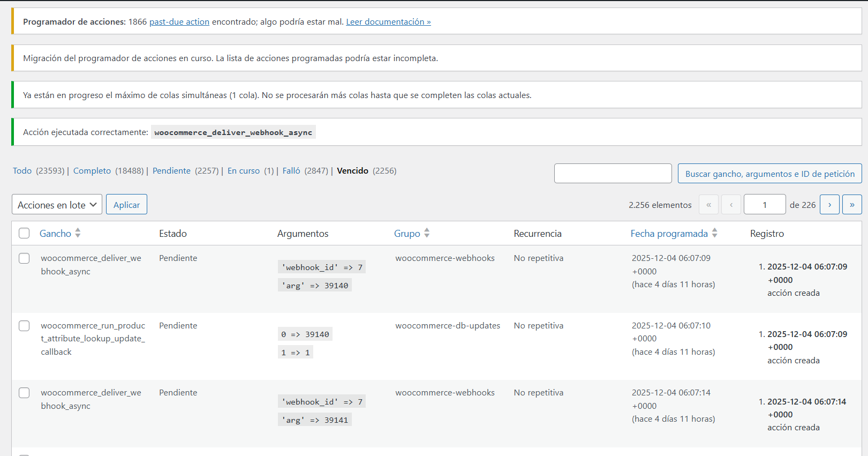The width and height of the screenshot is (868, 456).
Task: Show Todo actions list
Action: (x=22, y=171)
